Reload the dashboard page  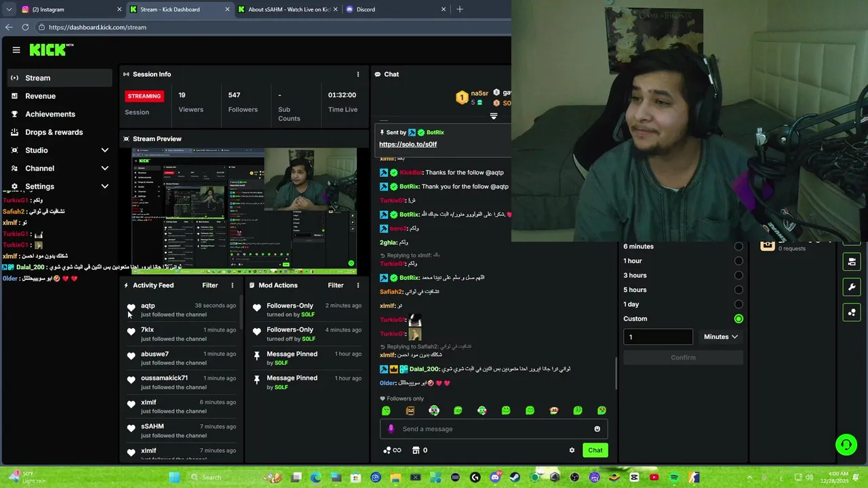click(25, 27)
